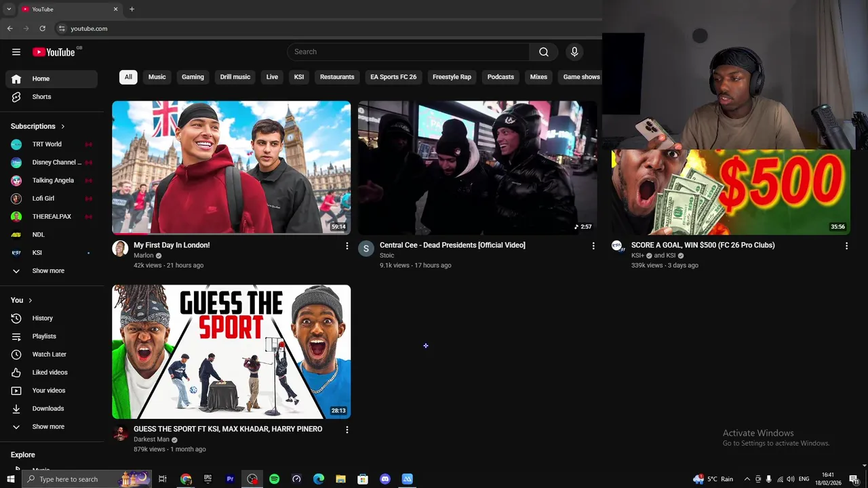This screenshot has width=868, height=488.
Task: Open the Windows Start menu
Action: coord(10,479)
